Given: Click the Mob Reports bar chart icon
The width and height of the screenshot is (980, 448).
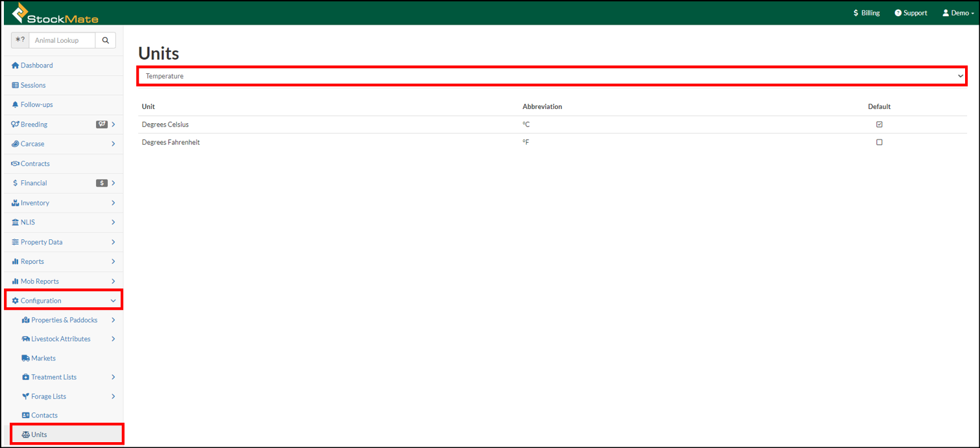Looking at the screenshot, I should pyautogui.click(x=16, y=281).
